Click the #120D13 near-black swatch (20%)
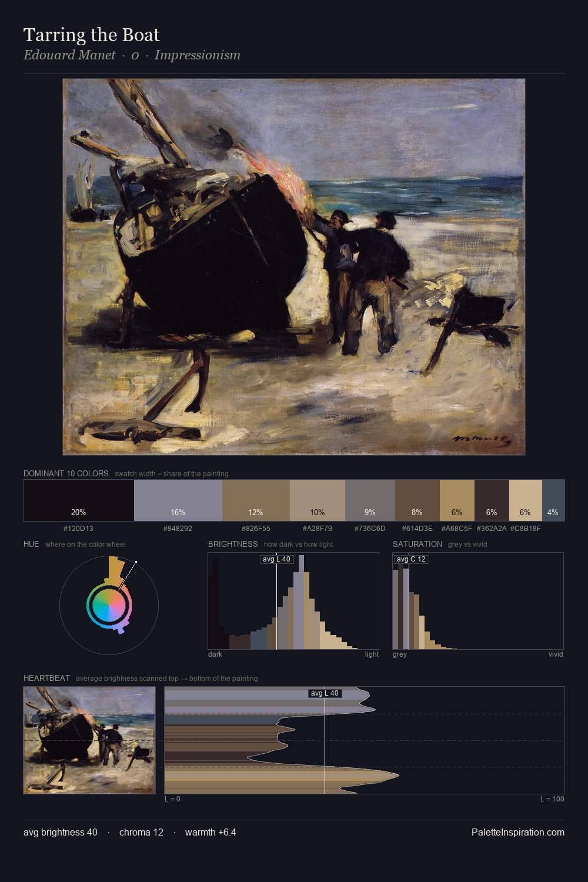This screenshot has width=588, height=882. (79, 500)
